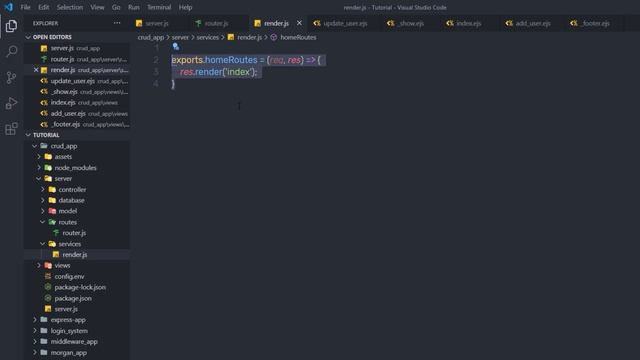Screen dimensions: 640x360
Task: Select update_user.ejs in Open Editors
Action: tap(78, 81)
